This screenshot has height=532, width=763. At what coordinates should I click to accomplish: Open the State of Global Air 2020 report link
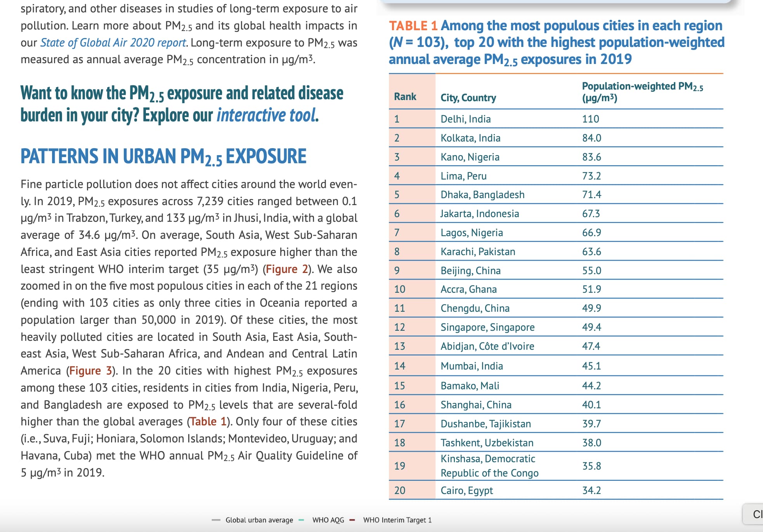click(113, 43)
